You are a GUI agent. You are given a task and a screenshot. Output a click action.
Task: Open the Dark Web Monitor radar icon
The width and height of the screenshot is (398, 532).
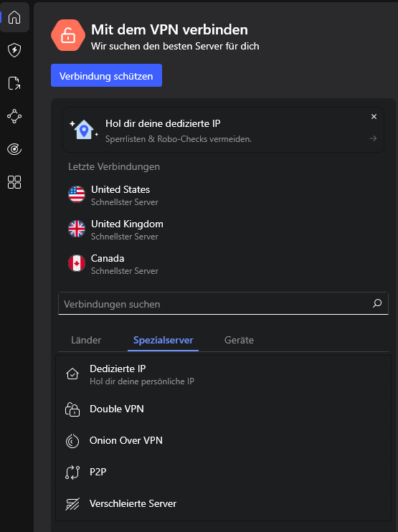(14, 149)
